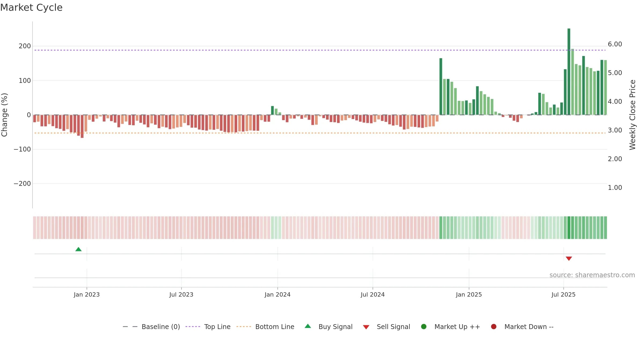Screen dimensions: 644x362
Task: Click the −200 tick on the left axis
Action: click(22, 184)
